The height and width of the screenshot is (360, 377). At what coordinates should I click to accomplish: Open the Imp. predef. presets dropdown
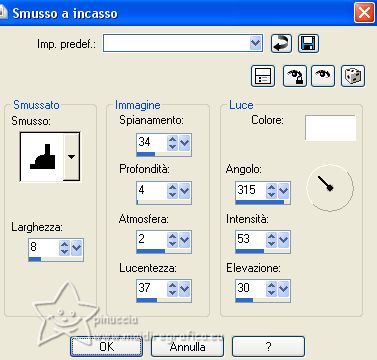255,43
